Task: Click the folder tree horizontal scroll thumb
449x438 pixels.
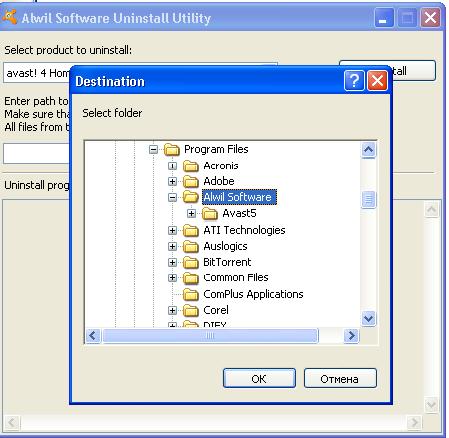Action: (x=210, y=336)
